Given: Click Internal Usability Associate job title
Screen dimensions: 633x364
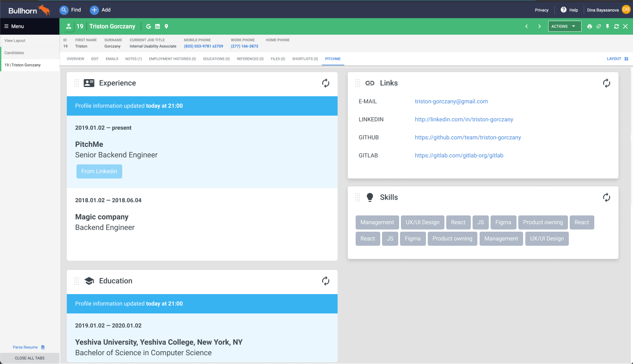Looking at the screenshot, I should click(153, 46).
